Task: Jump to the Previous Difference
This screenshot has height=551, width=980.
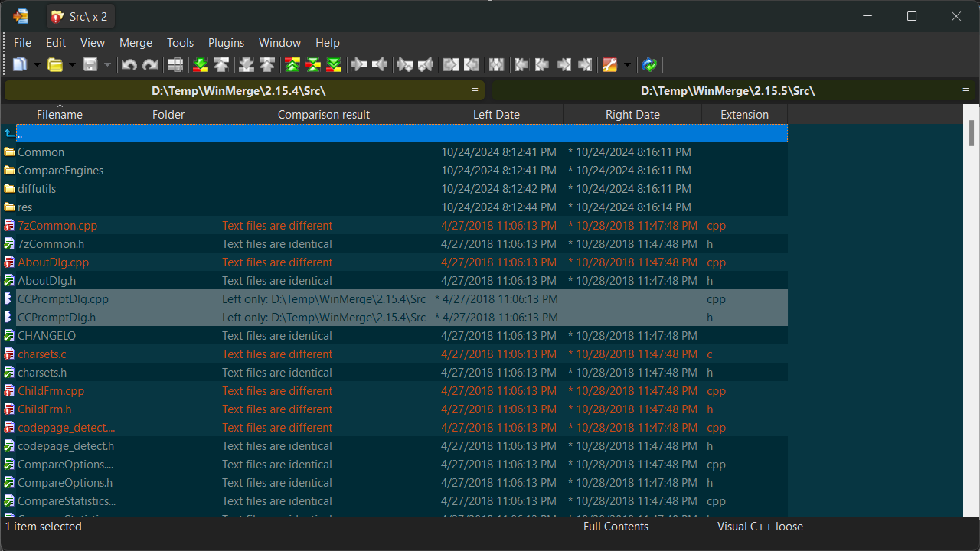Action: (221, 65)
